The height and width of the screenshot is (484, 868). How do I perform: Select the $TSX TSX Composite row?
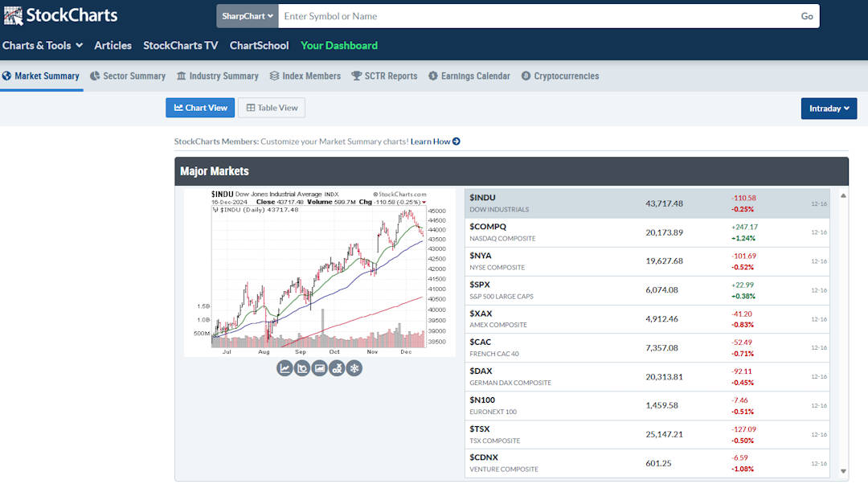tap(647, 434)
